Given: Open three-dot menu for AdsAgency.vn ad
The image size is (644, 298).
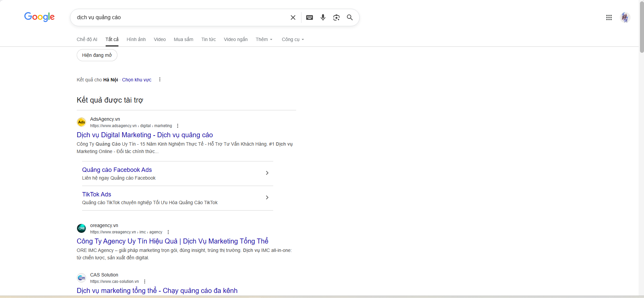Looking at the screenshot, I should (x=178, y=126).
